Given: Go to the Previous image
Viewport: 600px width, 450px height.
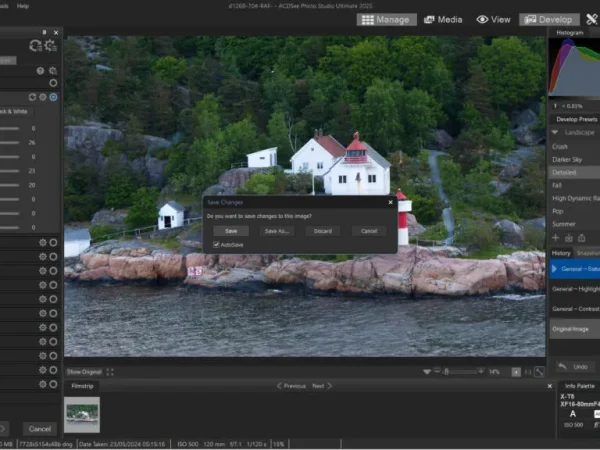Looking at the screenshot, I should click(x=292, y=386).
